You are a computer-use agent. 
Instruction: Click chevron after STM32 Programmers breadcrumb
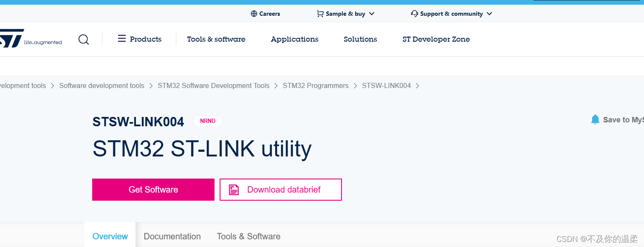pyautogui.click(x=355, y=86)
